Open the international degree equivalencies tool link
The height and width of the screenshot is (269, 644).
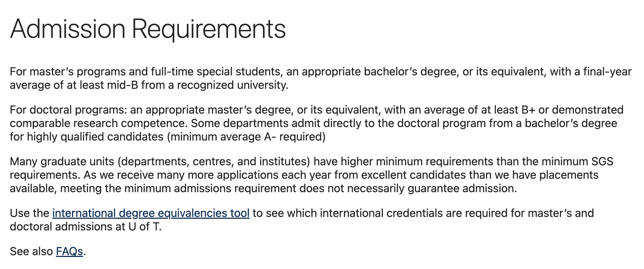(x=151, y=213)
